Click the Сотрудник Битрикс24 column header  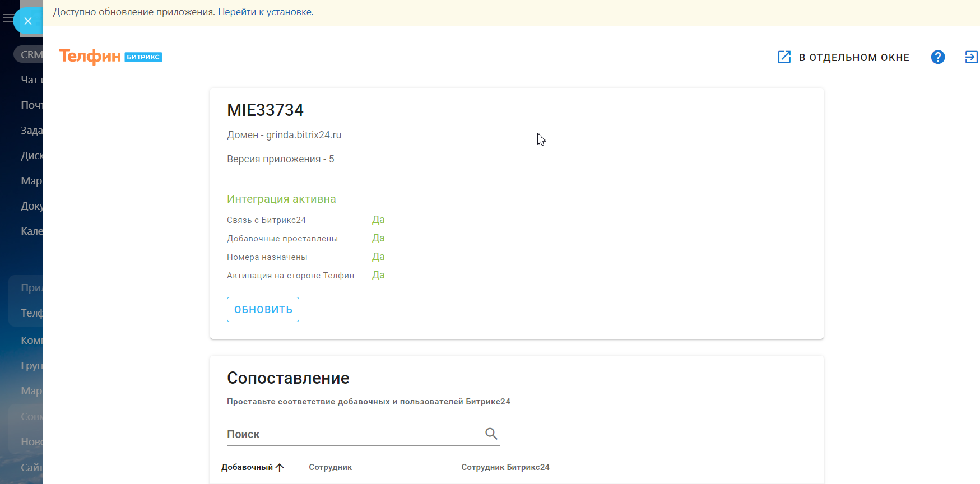pyautogui.click(x=505, y=467)
